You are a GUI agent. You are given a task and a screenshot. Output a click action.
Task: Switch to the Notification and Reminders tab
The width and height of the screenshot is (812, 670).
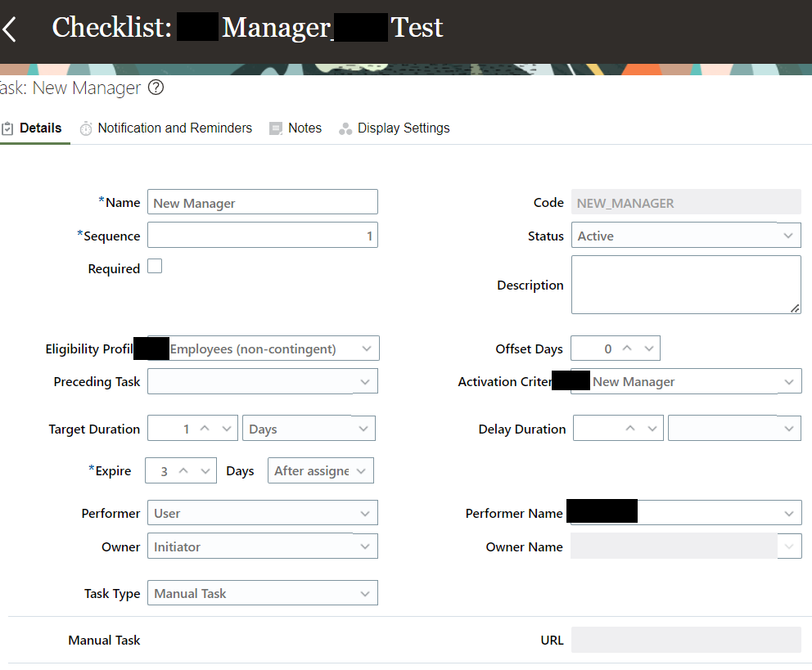pos(174,128)
